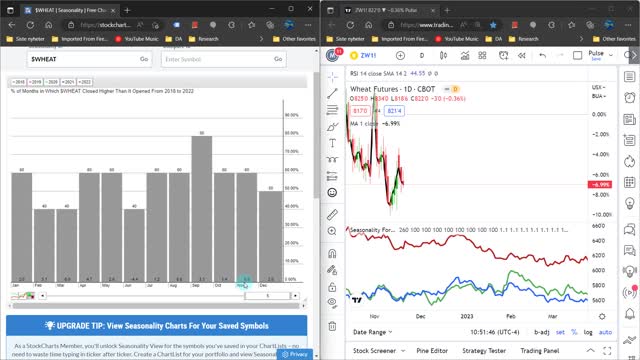Screen dimensions: 640x360
Task: Select the text annotation tool
Action: pos(332,143)
